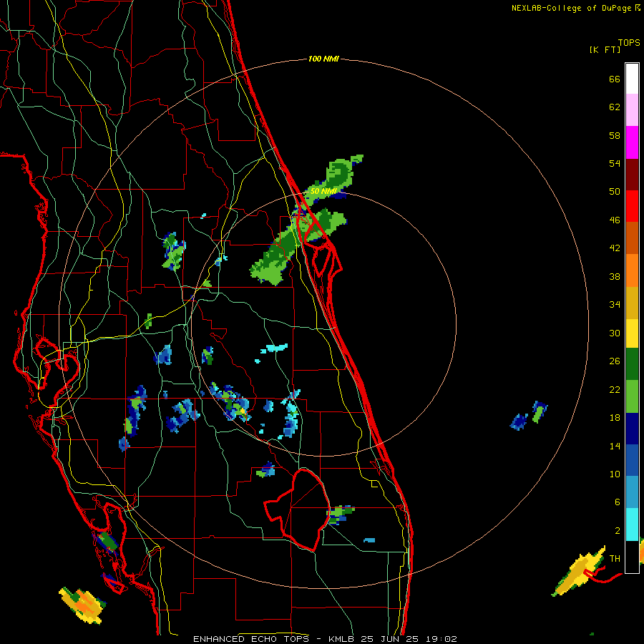The height and width of the screenshot is (644, 644).
Task: Click the '66' legend value
Action: pyautogui.click(x=615, y=79)
